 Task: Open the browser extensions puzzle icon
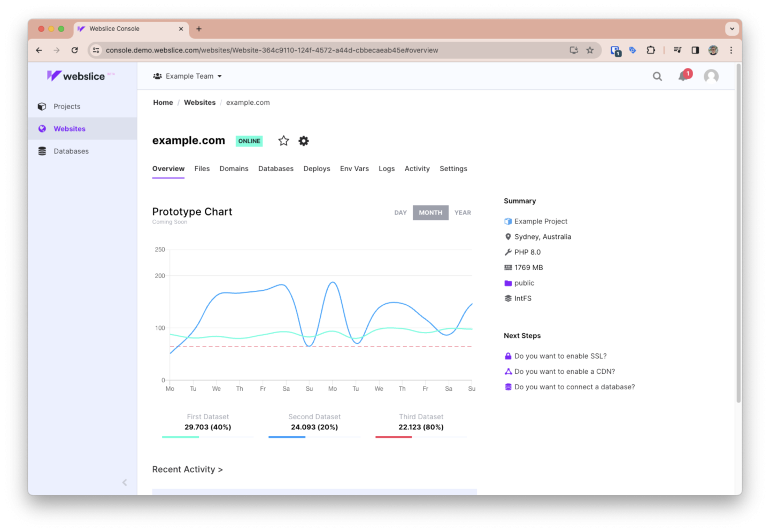pyautogui.click(x=650, y=50)
